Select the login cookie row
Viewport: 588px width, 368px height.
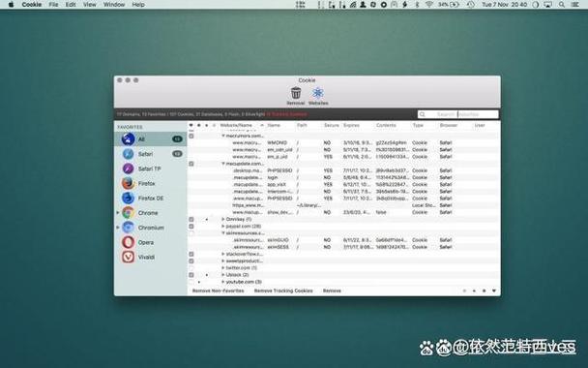[x=343, y=177]
